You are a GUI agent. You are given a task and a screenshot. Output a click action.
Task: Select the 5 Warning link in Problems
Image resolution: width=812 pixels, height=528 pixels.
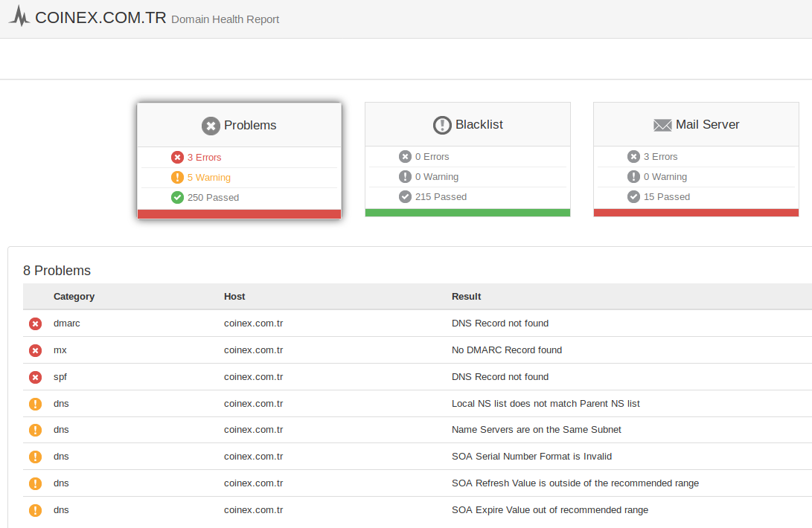click(208, 178)
